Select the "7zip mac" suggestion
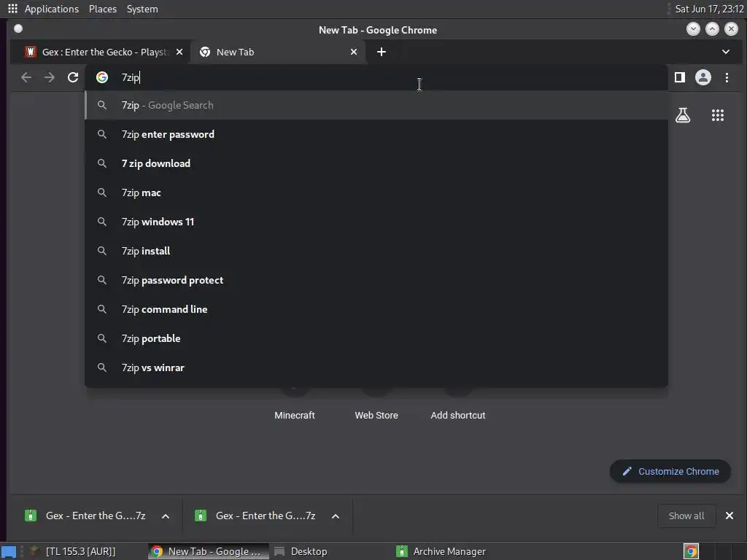 pos(376,192)
